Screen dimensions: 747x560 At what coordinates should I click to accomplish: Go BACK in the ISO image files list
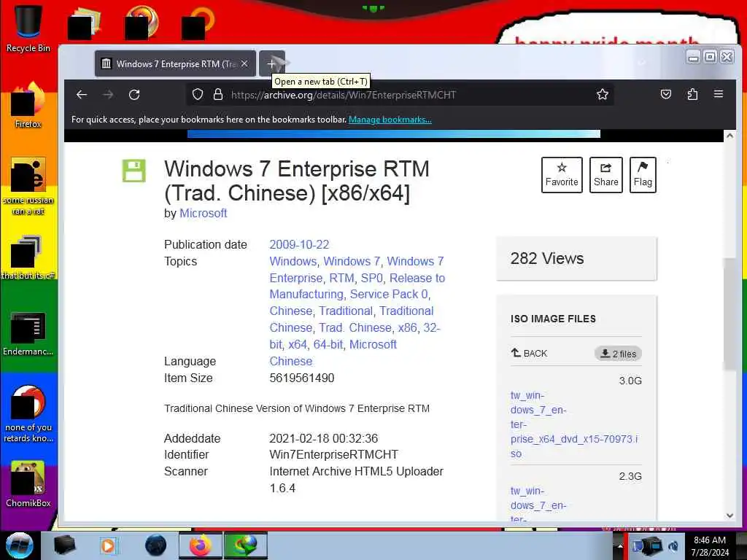[530, 354]
